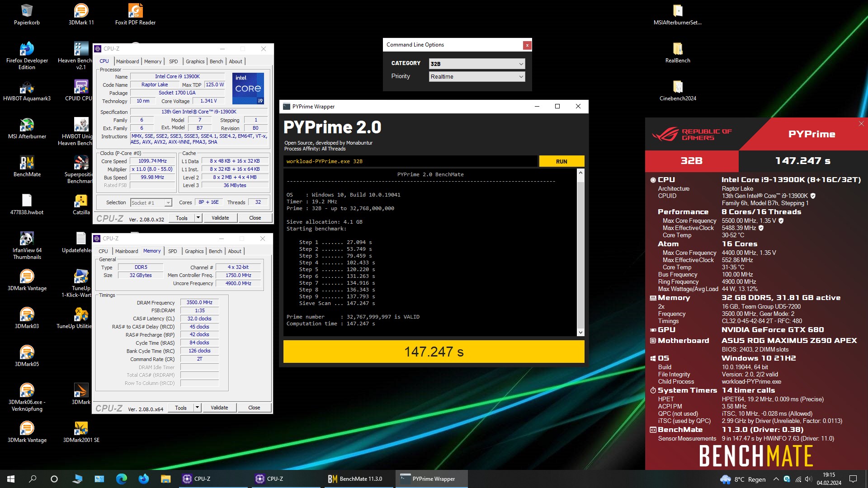This screenshot has height=488, width=868.
Task: Open taskbar search magnifier
Action: (x=33, y=479)
